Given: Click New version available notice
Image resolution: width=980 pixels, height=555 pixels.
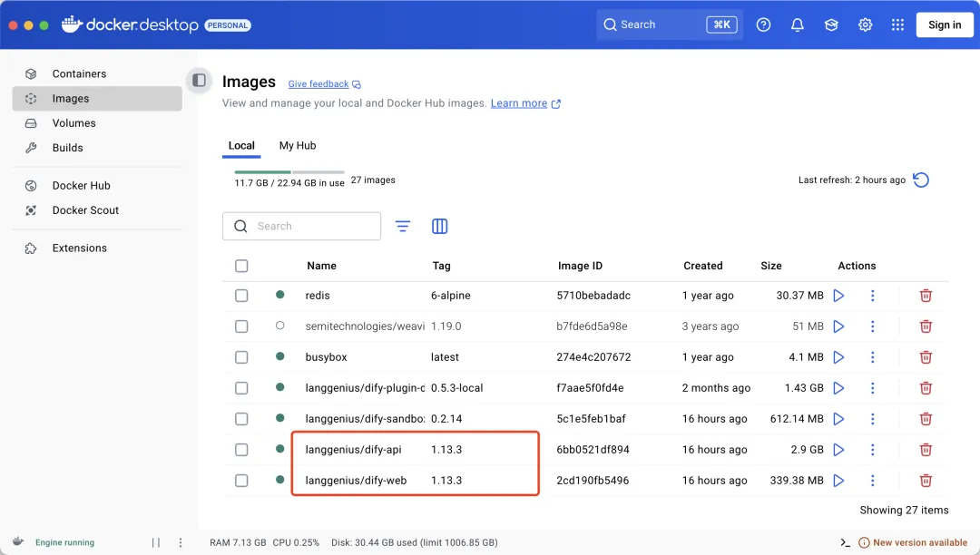Looking at the screenshot, I should click(913, 542).
